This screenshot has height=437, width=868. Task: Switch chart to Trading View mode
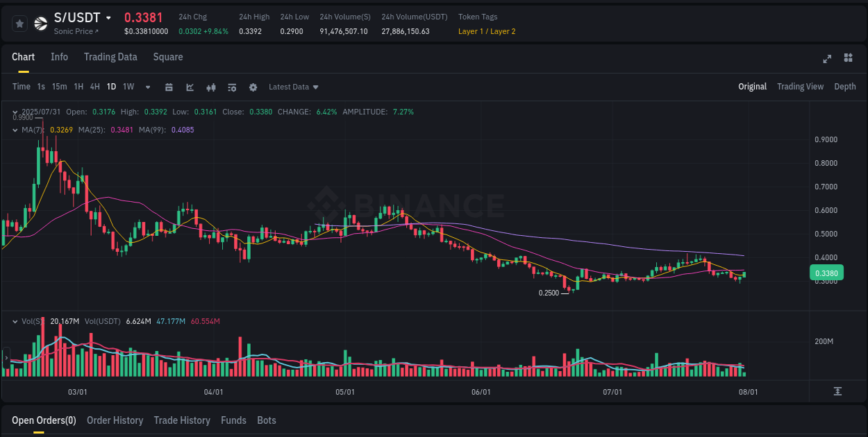pyautogui.click(x=800, y=87)
